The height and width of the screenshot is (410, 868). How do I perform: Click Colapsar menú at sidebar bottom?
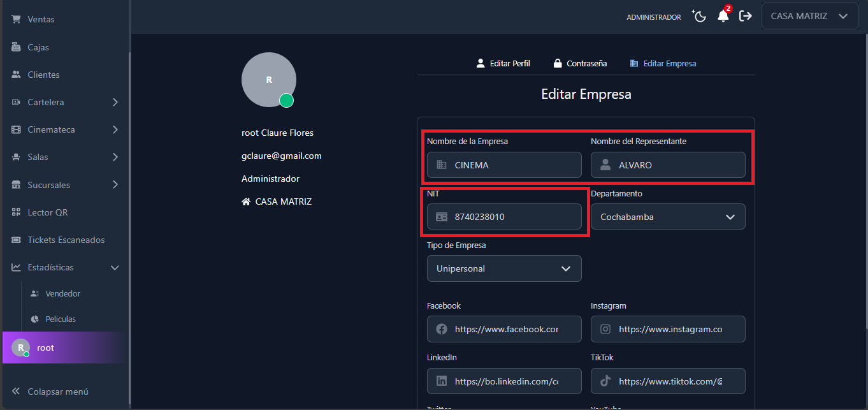(57, 392)
